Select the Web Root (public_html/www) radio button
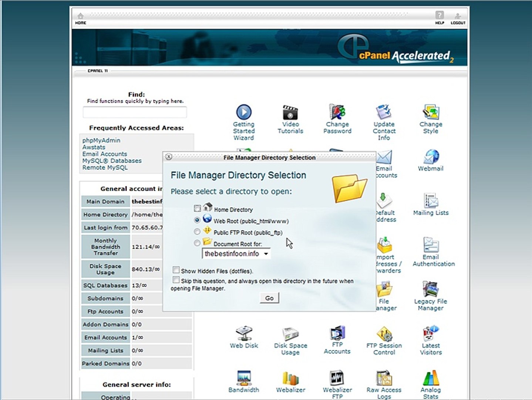Image resolution: width=532 pixels, height=400 pixels. point(197,220)
